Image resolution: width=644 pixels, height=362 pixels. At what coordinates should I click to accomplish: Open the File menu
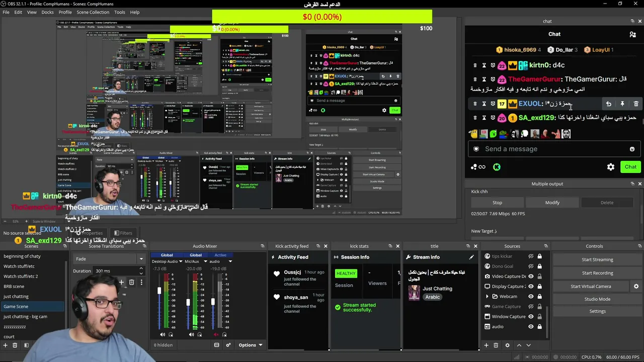(x=6, y=12)
